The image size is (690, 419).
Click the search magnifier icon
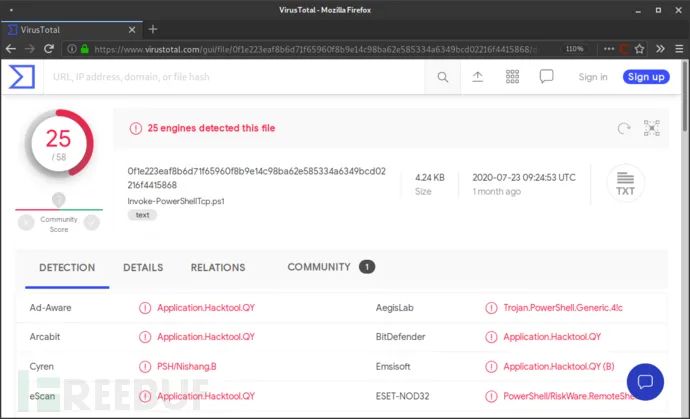tap(442, 77)
